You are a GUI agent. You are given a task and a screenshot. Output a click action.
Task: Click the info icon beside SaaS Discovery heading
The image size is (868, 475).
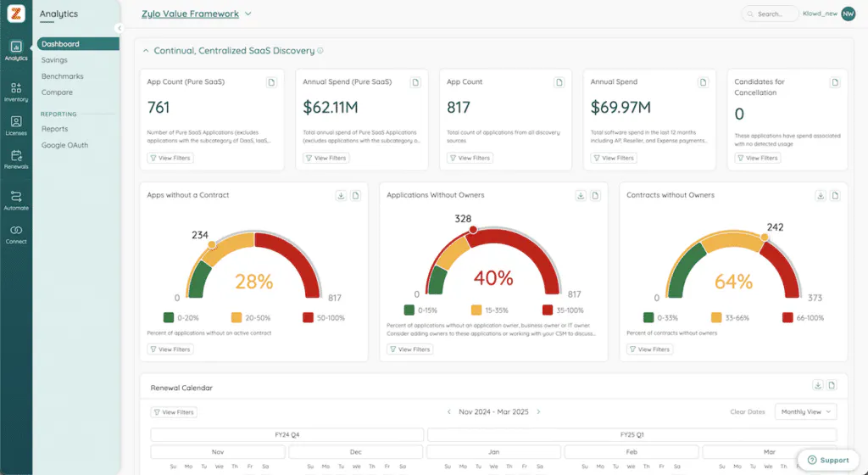pos(320,50)
